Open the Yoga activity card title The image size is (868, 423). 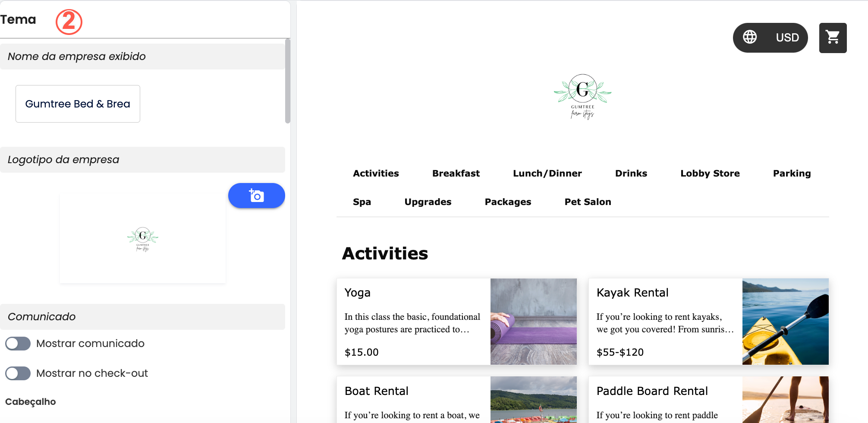coord(357,293)
